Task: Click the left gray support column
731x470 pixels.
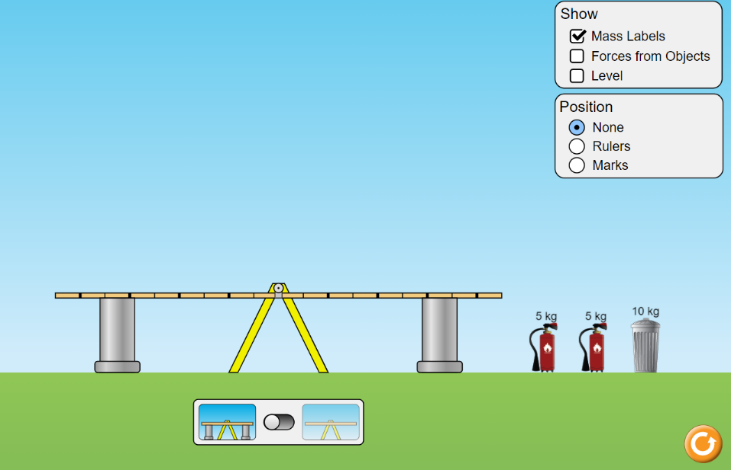Action: point(117,335)
